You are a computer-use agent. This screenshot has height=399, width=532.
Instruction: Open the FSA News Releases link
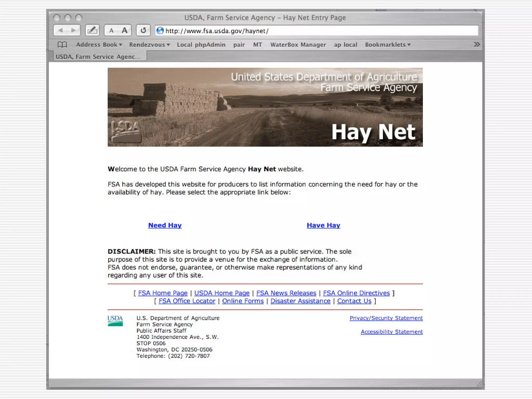tap(286, 293)
